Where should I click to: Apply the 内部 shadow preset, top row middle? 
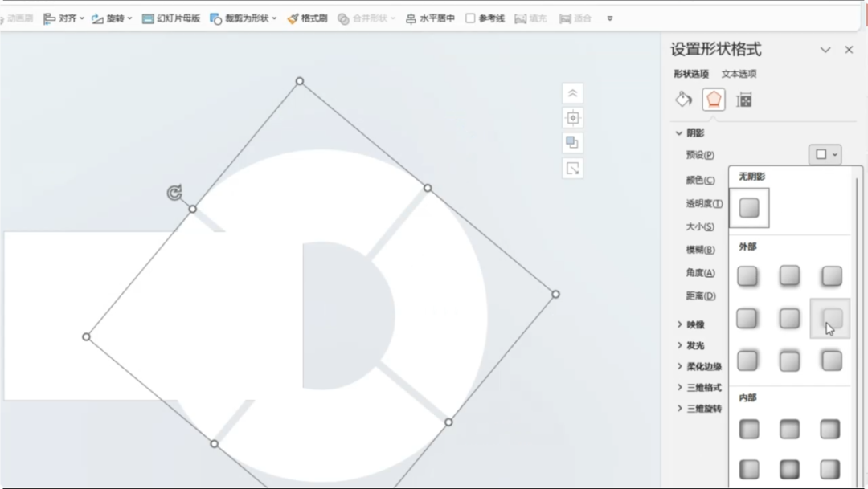click(789, 430)
